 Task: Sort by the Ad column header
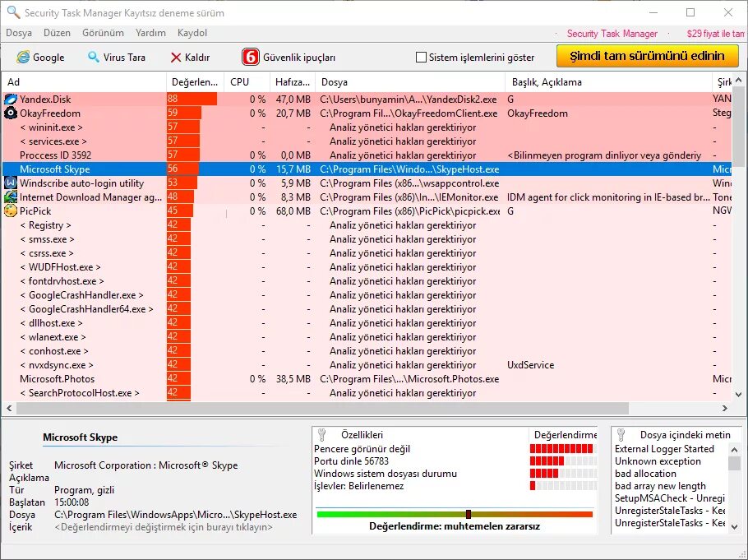pyautogui.click(x=84, y=82)
